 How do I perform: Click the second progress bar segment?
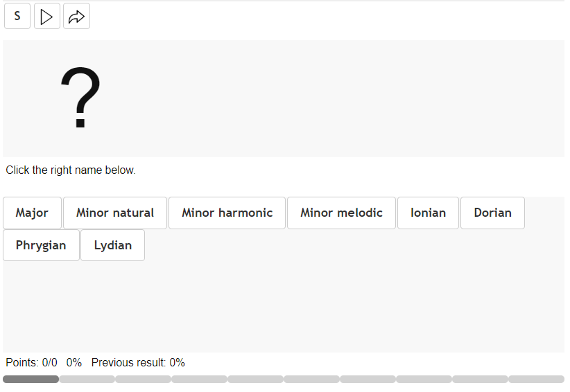tap(87, 380)
